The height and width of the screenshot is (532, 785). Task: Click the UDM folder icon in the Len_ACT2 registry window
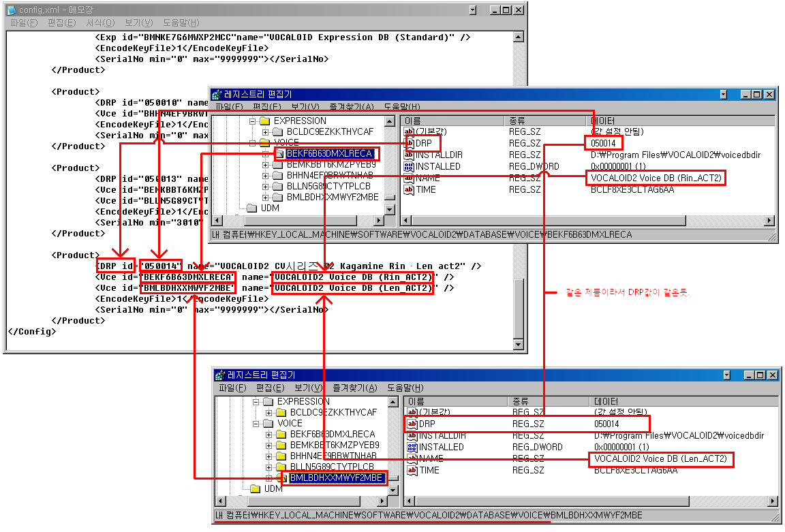256,488
